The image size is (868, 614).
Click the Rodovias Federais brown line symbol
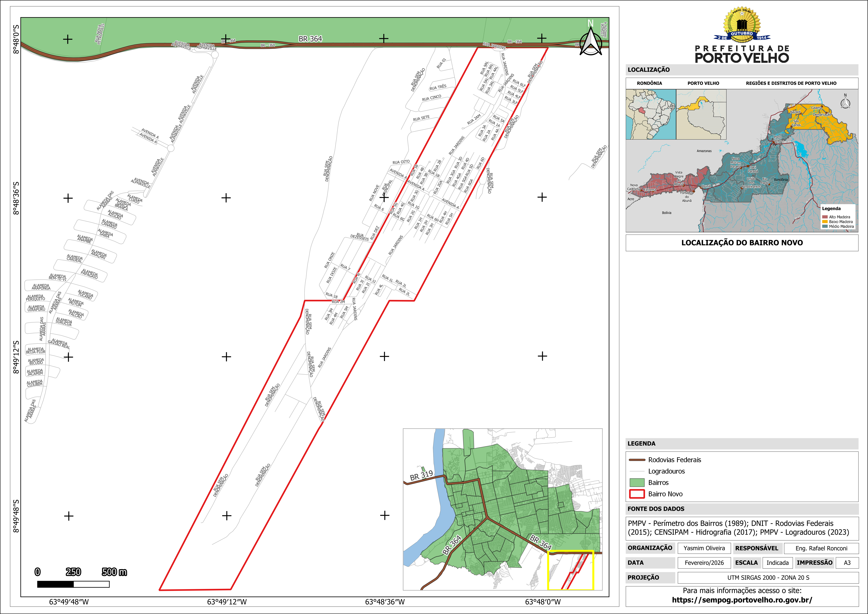637,460
